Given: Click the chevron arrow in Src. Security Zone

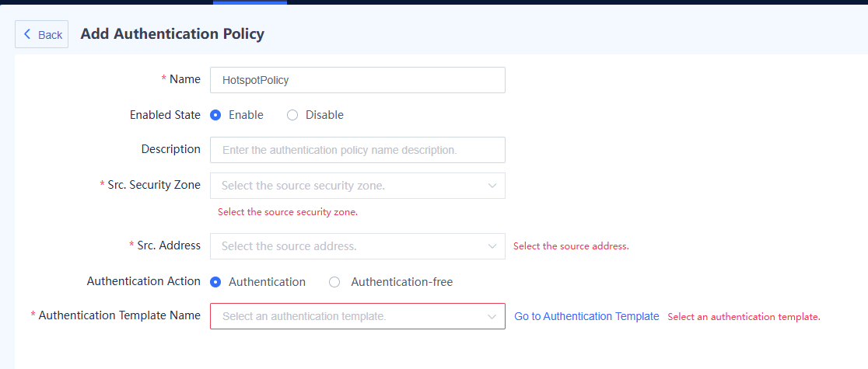Looking at the screenshot, I should coord(492,186).
